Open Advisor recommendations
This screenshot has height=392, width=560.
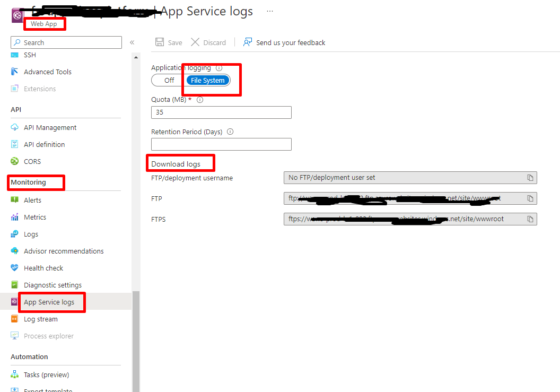point(64,251)
